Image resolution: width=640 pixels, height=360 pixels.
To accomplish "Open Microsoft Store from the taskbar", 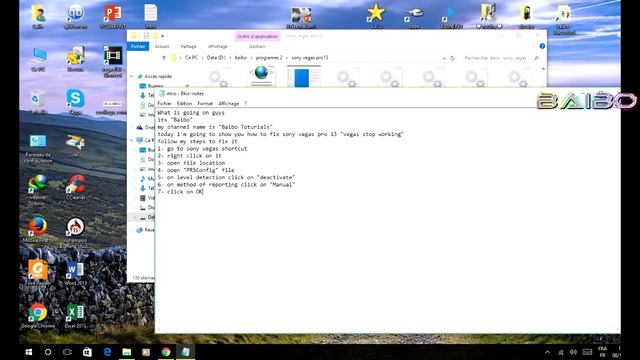I will tap(87, 352).
